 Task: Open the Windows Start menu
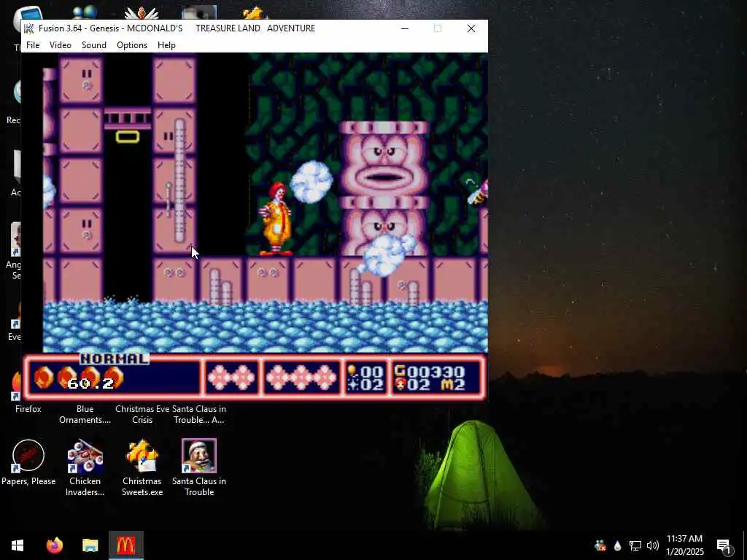click(x=18, y=545)
